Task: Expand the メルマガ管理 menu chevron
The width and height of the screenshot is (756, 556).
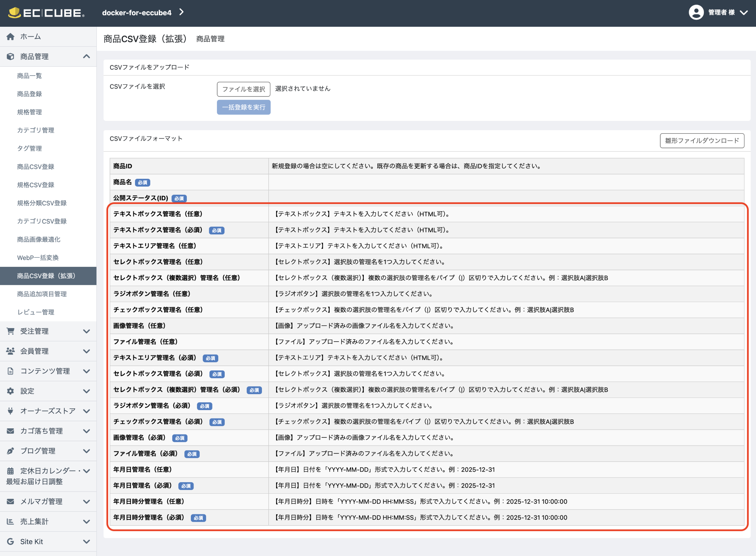Action: click(87, 501)
